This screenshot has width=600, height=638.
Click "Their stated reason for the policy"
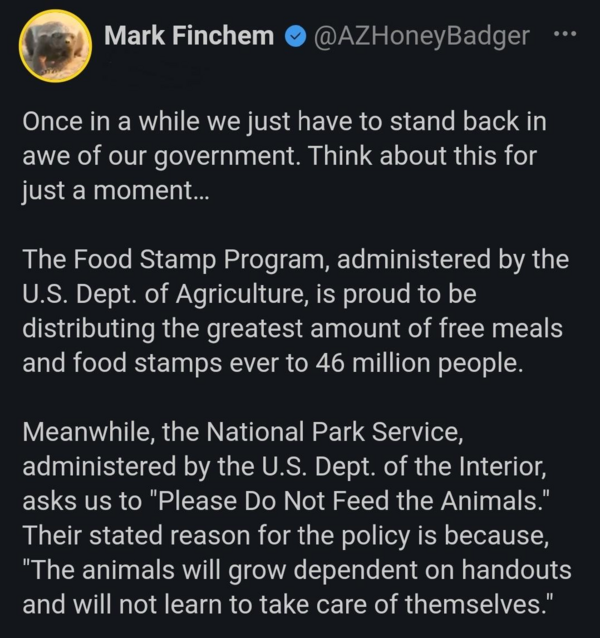click(216, 535)
